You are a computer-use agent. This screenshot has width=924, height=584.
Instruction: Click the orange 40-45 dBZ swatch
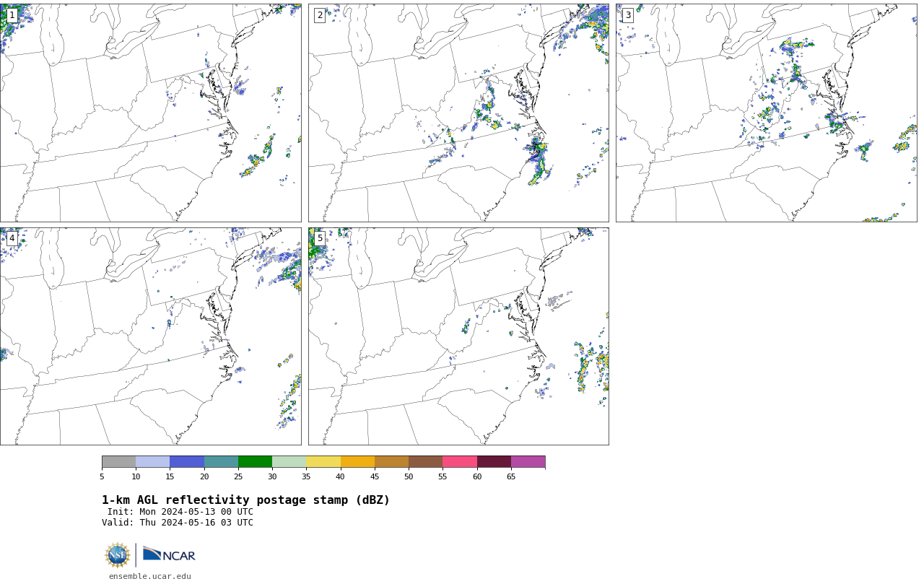(357, 462)
